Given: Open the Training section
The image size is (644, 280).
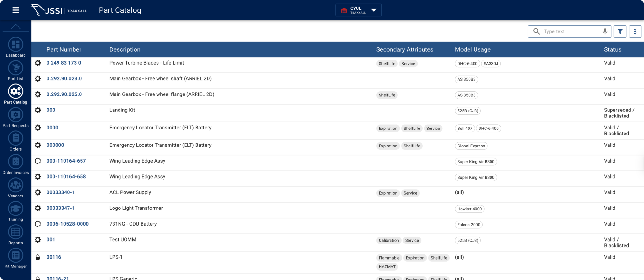Looking at the screenshot, I should [x=16, y=209].
